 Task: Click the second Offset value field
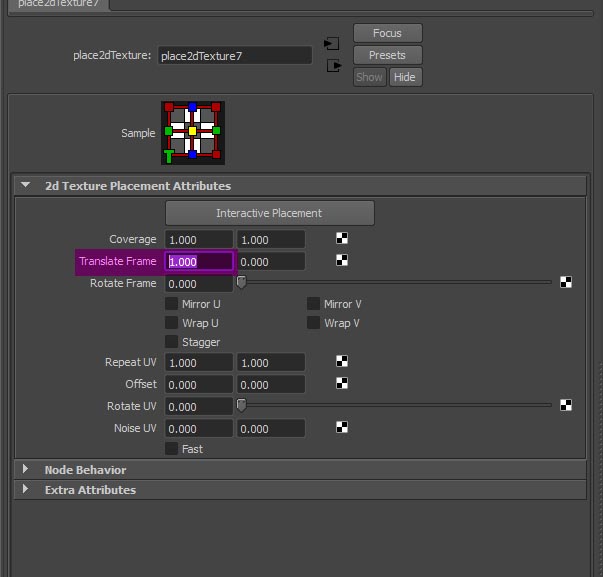[271, 384]
